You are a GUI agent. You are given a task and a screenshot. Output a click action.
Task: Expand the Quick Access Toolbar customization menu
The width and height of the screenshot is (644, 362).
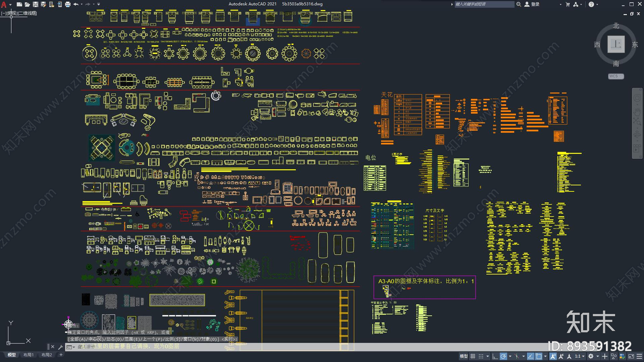click(x=99, y=4)
